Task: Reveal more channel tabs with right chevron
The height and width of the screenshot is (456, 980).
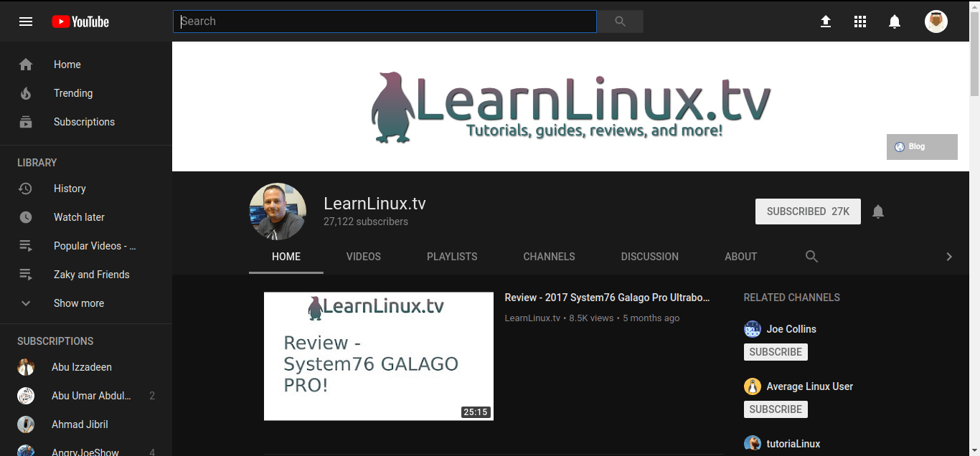Action: pyautogui.click(x=949, y=256)
